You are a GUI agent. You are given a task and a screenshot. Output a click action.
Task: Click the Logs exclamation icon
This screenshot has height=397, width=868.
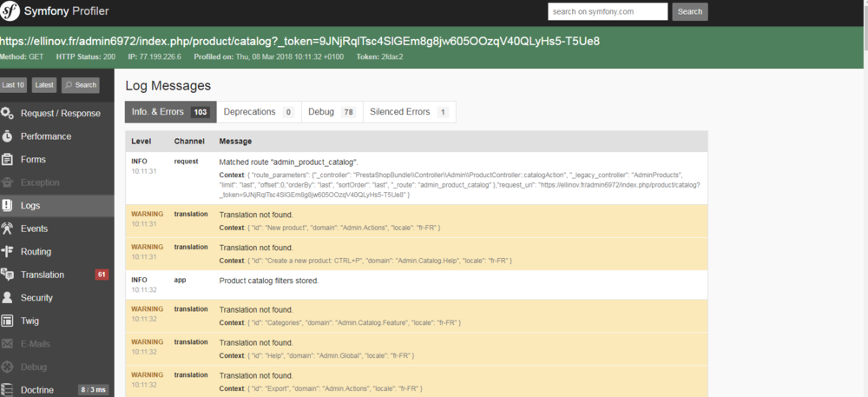(7, 205)
